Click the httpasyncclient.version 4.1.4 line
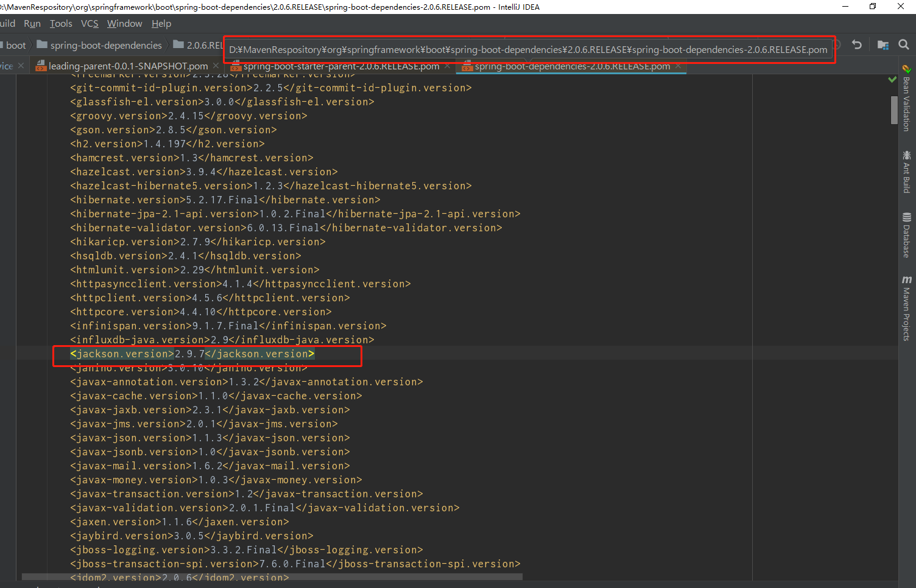The height and width of the screenshot is (588, 916). click(241, 284)
